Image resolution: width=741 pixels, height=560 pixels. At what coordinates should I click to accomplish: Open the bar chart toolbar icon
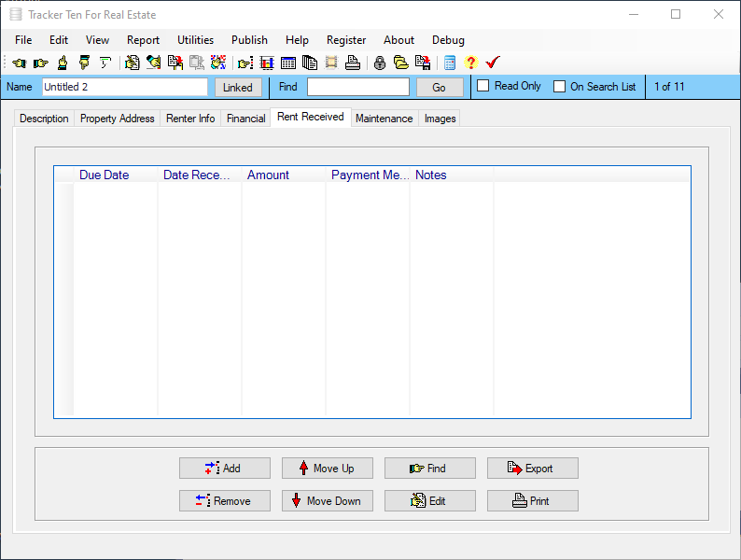pos(267,63)
